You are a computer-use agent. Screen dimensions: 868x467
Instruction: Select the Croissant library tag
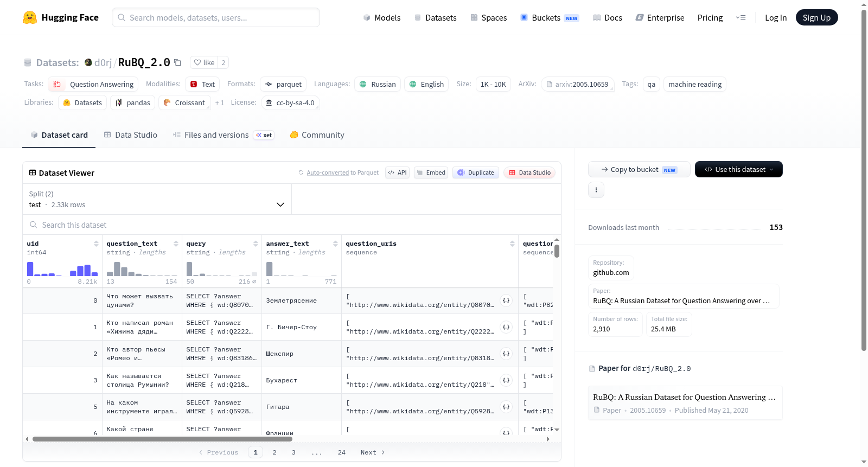click(x=184, y=103)
